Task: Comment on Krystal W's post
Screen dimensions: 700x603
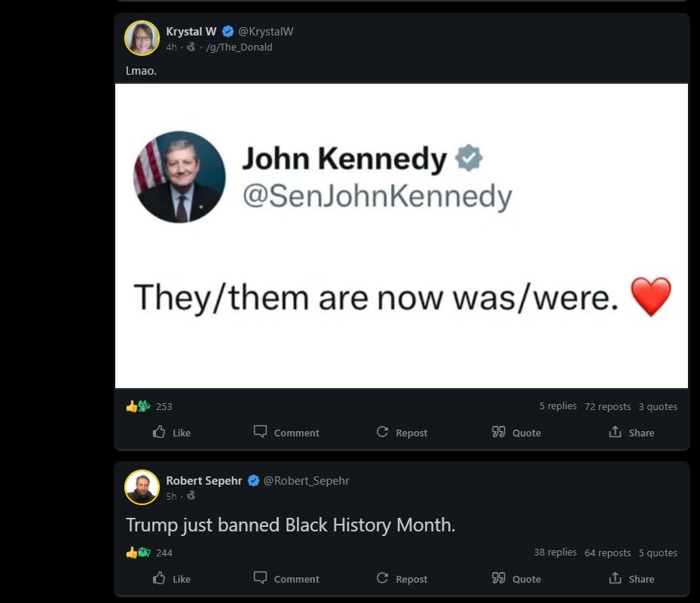Action: pyautogui.click(x=286, y=433)
